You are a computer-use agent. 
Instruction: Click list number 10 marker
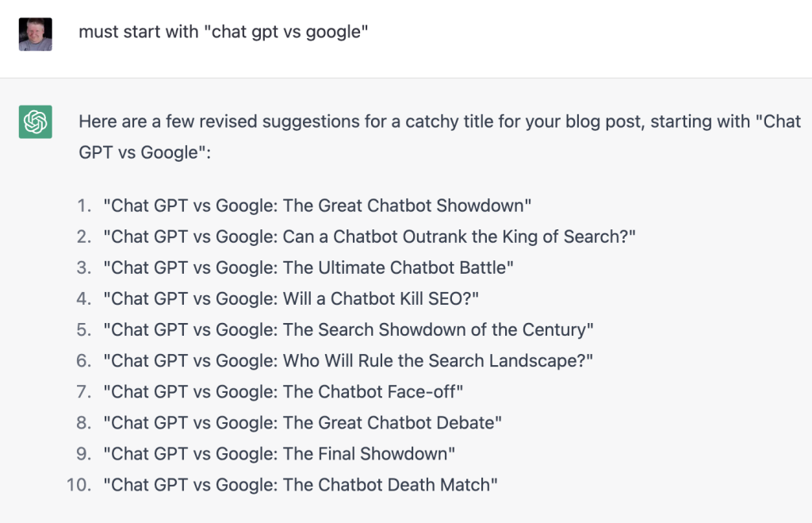pos(79,484)
